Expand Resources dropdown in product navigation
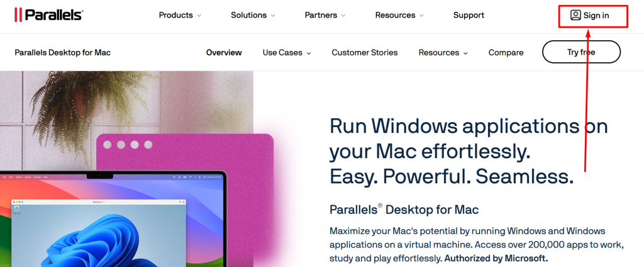Image resolution: width=644 pixels, height=267 pixels. pos(443,53)
